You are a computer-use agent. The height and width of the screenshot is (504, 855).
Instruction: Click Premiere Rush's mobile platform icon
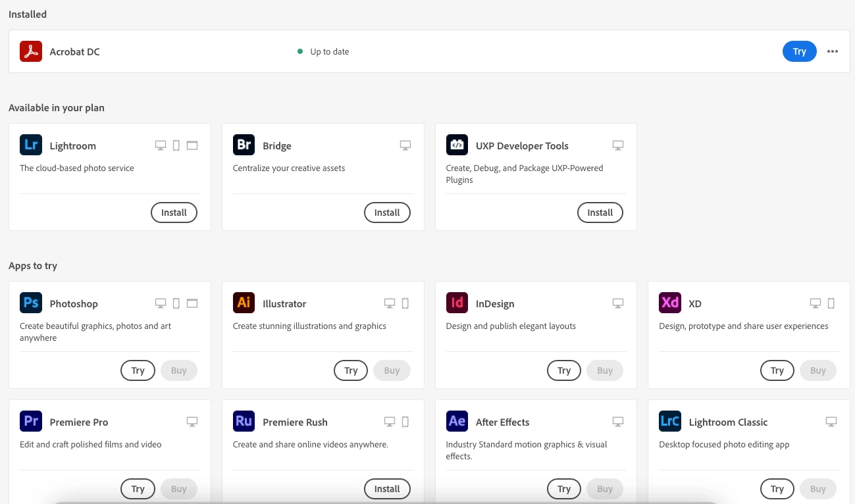(x=405, y=422)
